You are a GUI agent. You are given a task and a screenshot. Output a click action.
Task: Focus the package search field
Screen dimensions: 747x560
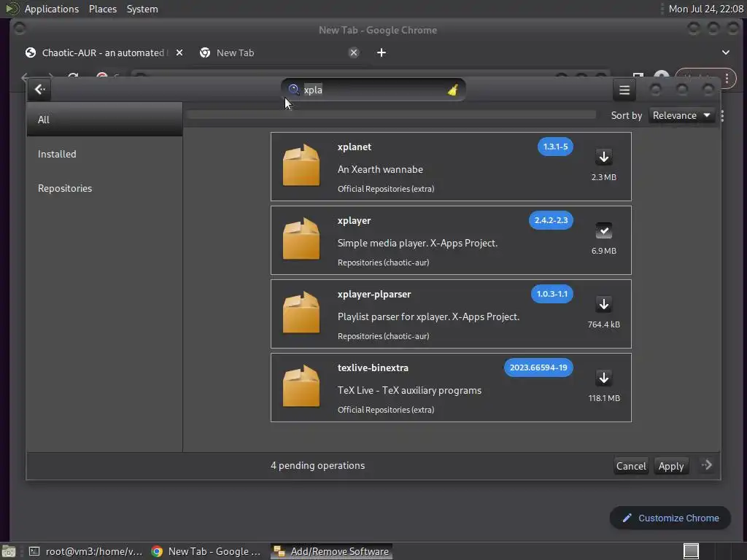coord(373,90)
